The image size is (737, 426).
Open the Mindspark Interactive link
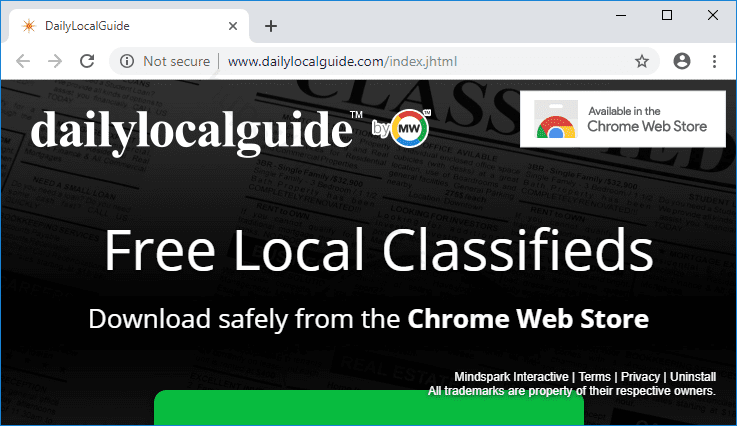click(x=510, y=377)
